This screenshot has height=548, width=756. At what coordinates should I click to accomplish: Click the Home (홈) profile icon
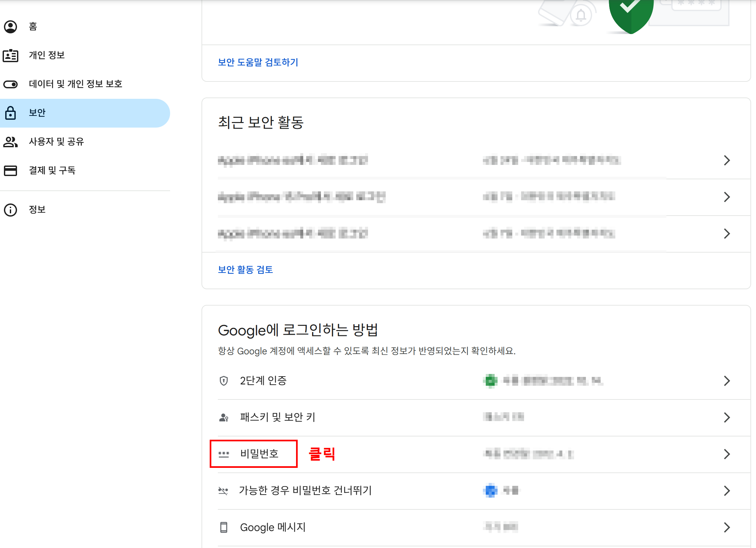pos(10,27)
